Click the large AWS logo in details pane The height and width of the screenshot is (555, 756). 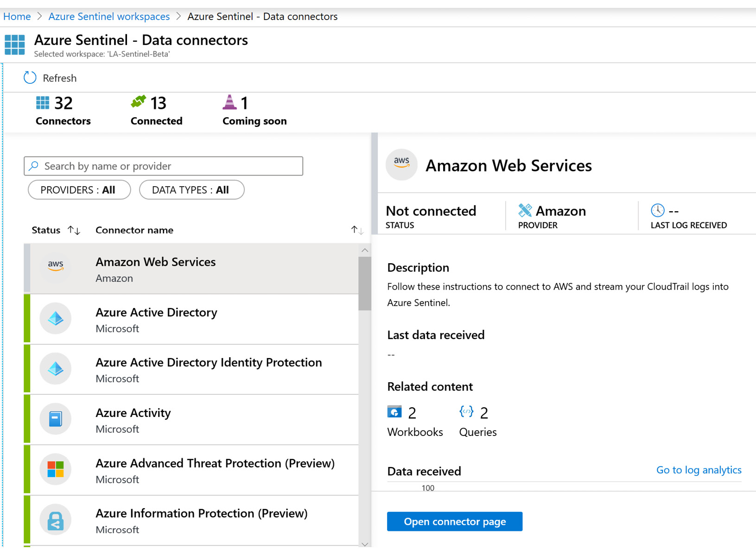click(401, 164)
